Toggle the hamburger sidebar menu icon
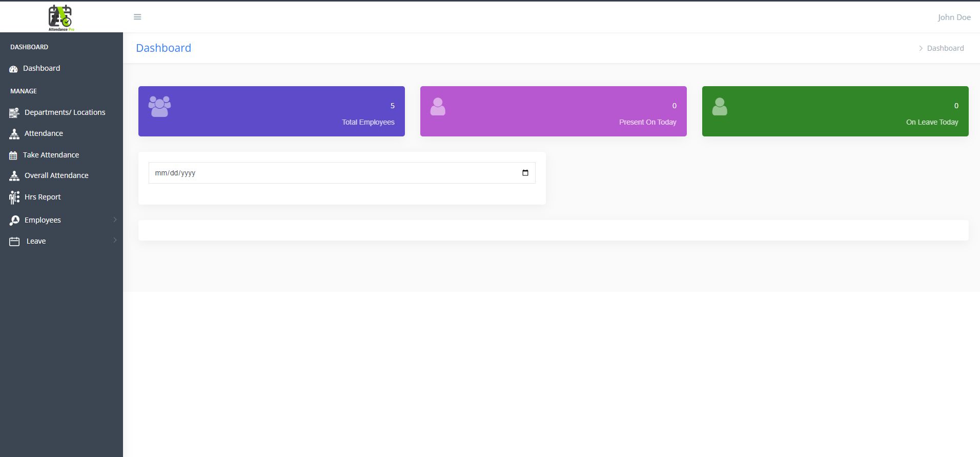 click(x=137, y=17)
